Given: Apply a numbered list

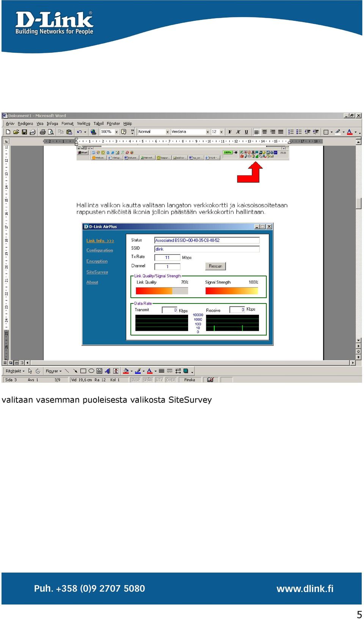Looking at the screenshot, I should click(291, 132).
